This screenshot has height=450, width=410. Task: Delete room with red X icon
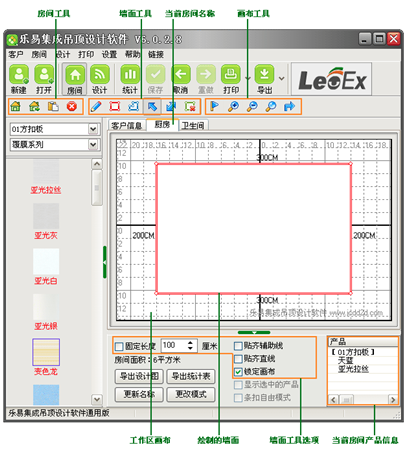tap(72, 107)
